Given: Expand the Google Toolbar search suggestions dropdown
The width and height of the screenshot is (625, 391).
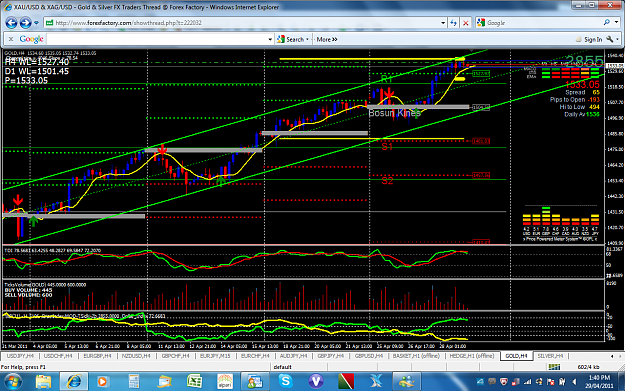Looking at the screenshot, I should (270, 39).
